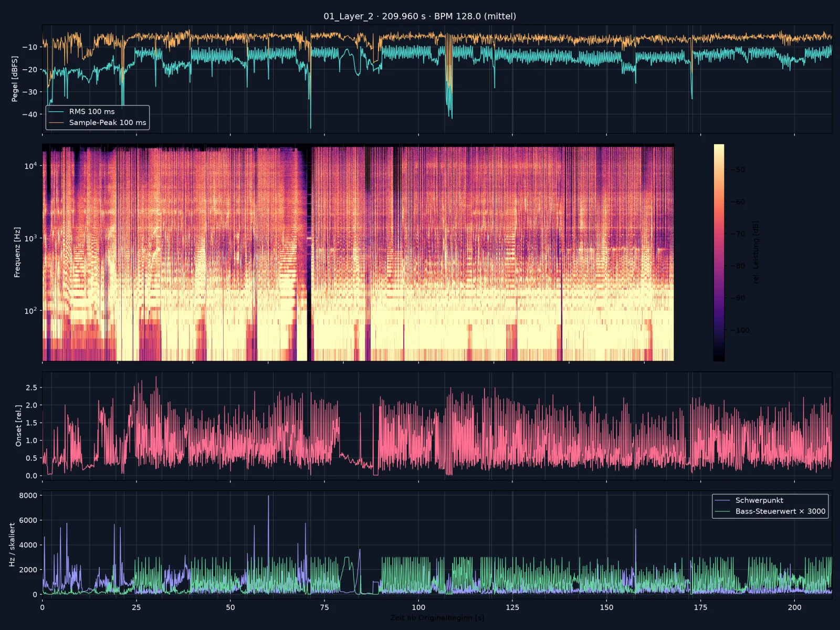
Task: Click the 6000 tick on the bottom plot
Action: 28,520
